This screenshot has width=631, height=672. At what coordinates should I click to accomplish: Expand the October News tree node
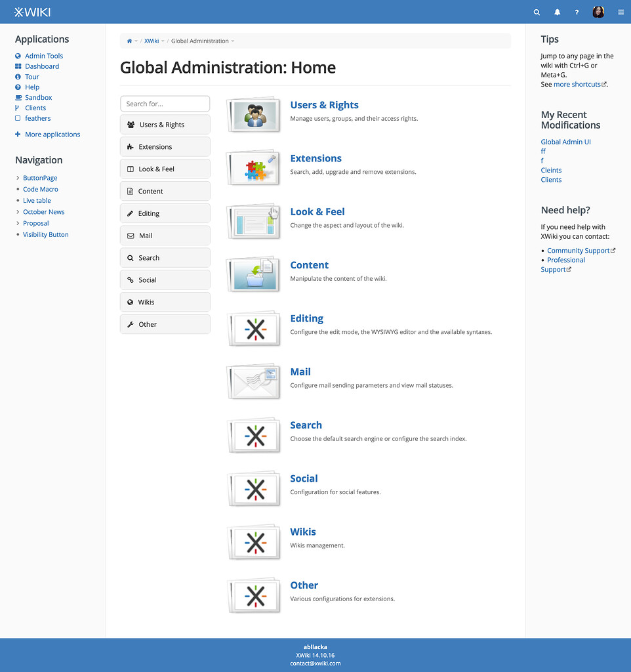[x=18, y=212]
